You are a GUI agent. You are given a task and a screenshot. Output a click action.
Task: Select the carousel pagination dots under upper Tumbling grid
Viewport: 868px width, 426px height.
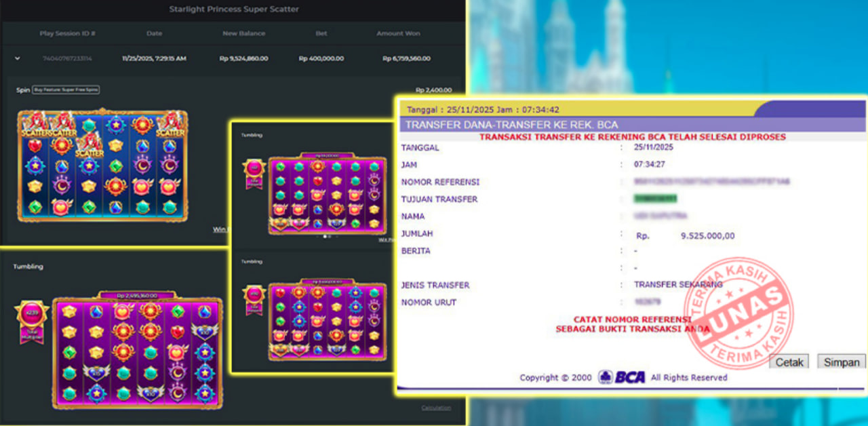coord(328,237)
